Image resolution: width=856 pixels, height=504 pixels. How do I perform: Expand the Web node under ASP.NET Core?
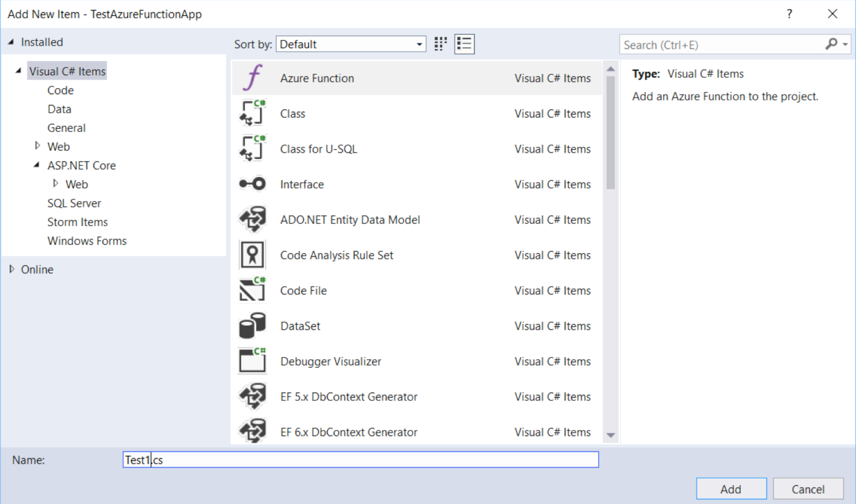coord(56,183)
